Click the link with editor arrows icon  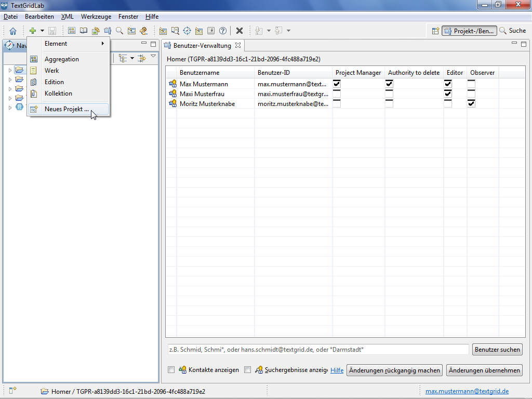(x=141, y=58)
